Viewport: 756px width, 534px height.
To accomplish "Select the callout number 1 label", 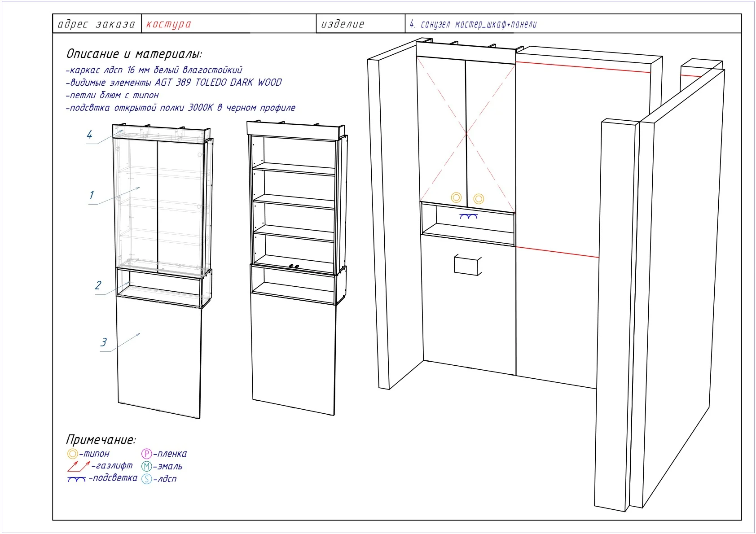I will point(92,195).
